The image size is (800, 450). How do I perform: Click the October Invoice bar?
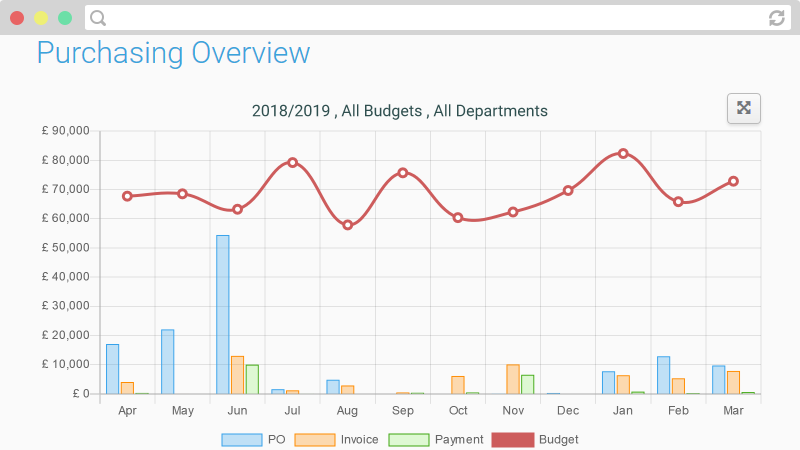[458, 385]
